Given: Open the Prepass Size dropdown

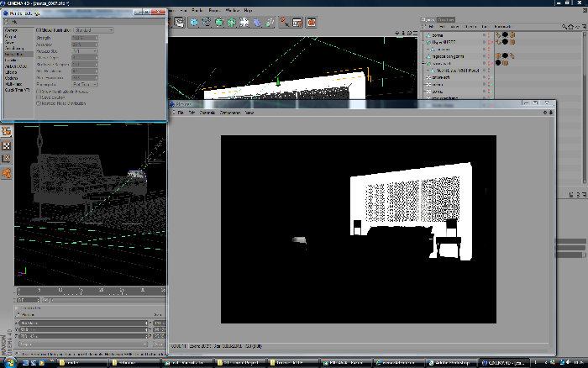Looking at the screenshot, I should tap(85, 51).
